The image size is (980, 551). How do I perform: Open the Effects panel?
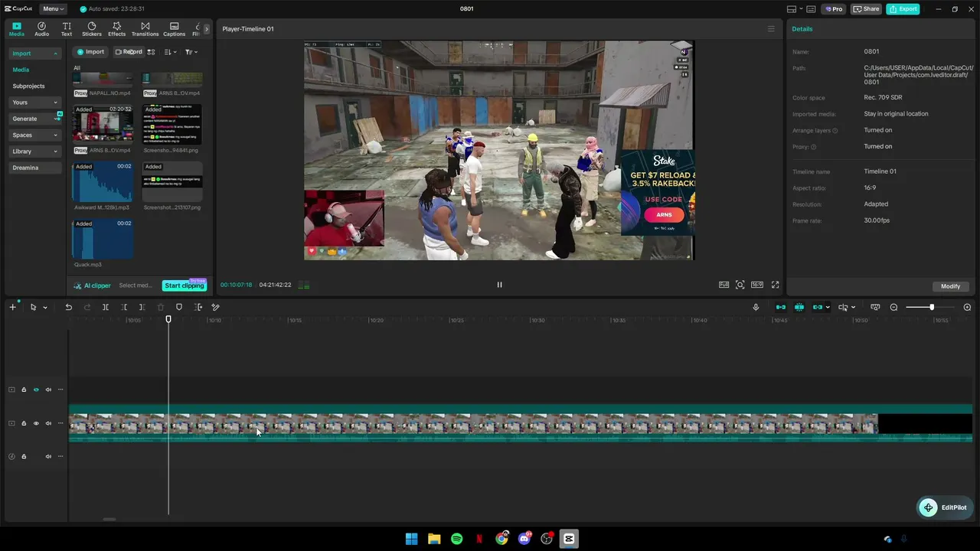point(116,29)
